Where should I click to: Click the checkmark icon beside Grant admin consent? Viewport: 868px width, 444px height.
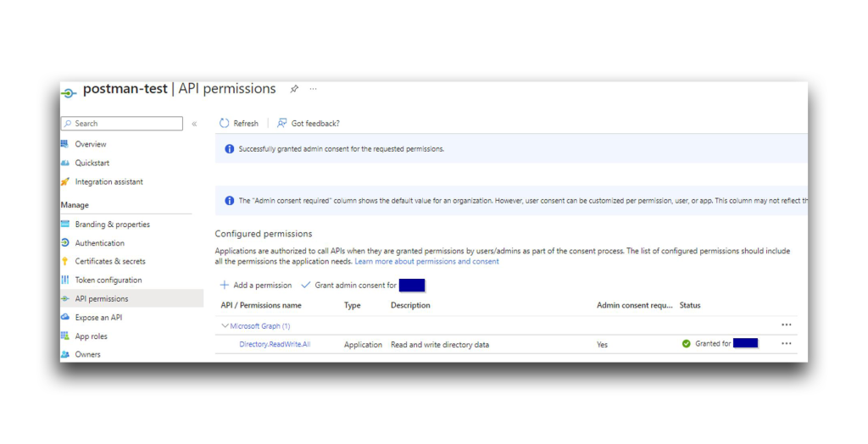coord(305,285)
